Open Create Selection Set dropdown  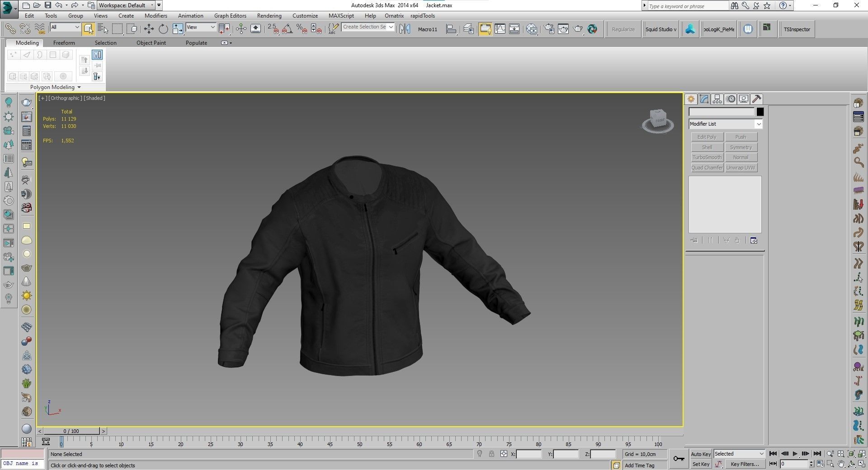click(368, 27)
